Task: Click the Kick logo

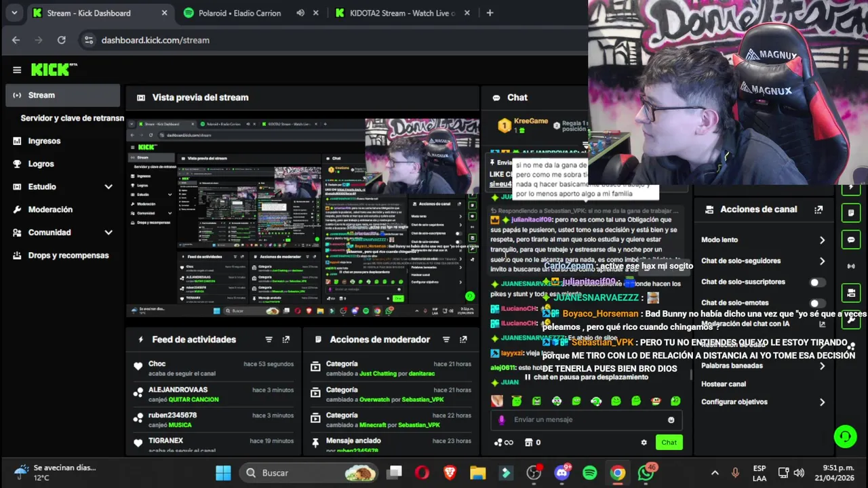Action: pos(54,70)
